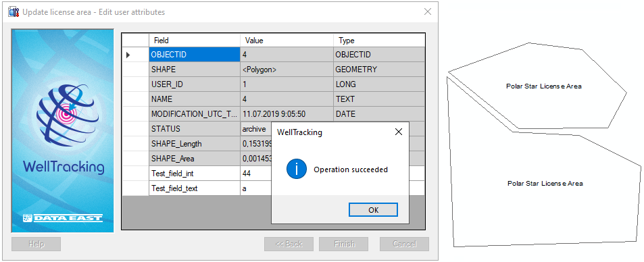Click the OBJECTID value 4

[x=287, y=55]
